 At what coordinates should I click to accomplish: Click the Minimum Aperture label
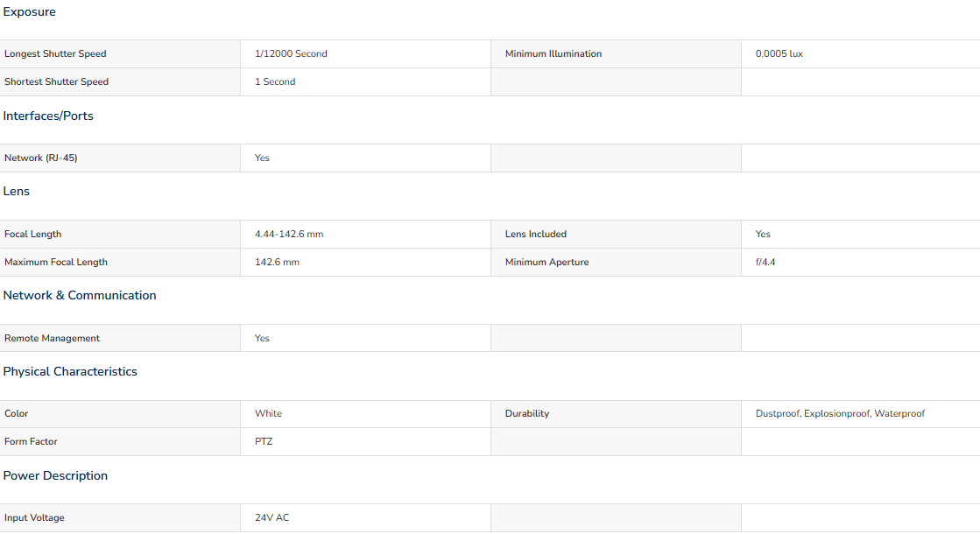[x=547, y=262]
